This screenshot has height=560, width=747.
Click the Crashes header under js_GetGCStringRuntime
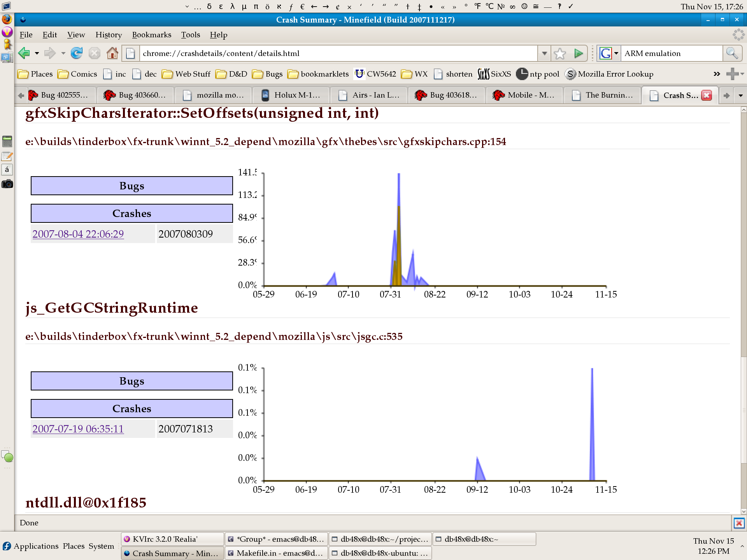point(132,409)
